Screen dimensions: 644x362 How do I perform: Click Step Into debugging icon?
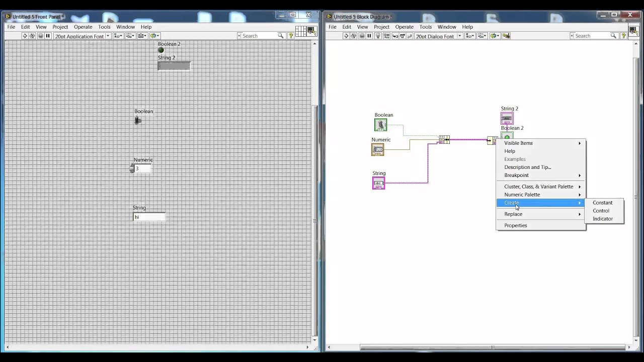pyautogui.click(x=394, y=36)
